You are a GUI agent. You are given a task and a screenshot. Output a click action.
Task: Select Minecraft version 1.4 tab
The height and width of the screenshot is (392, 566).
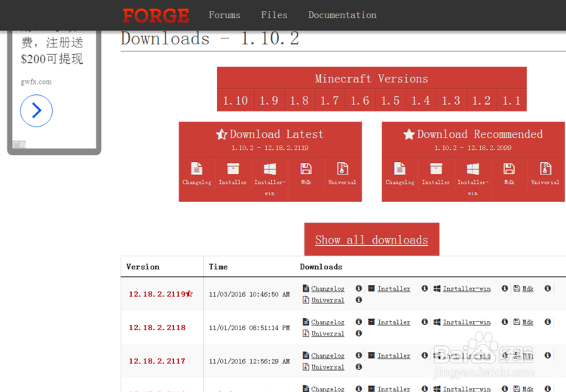click(x=421, y=100)
